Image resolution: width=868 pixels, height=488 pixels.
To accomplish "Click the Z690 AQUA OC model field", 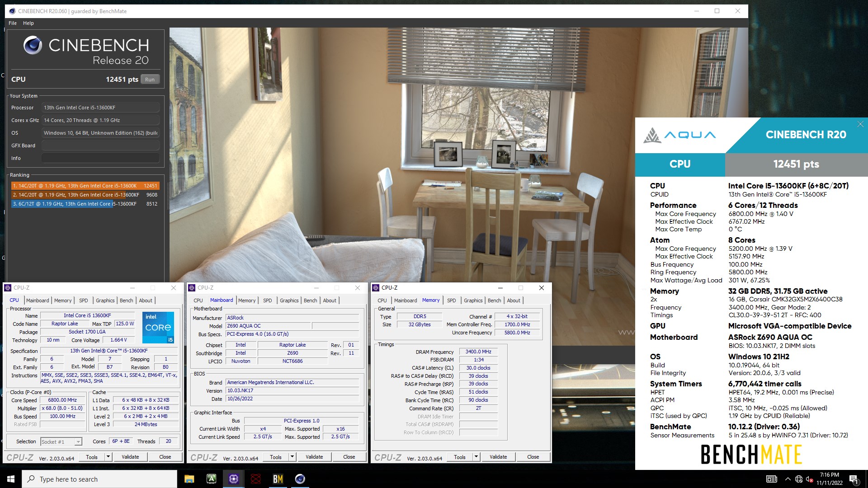I will coord(269,326).
